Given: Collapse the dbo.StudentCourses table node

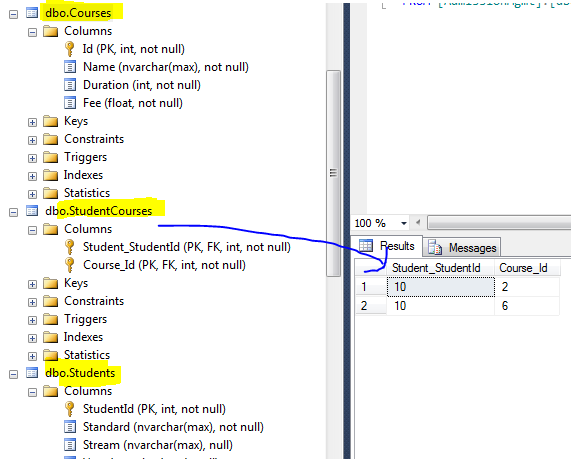Looking at the screenshot, I should [13, 212].
